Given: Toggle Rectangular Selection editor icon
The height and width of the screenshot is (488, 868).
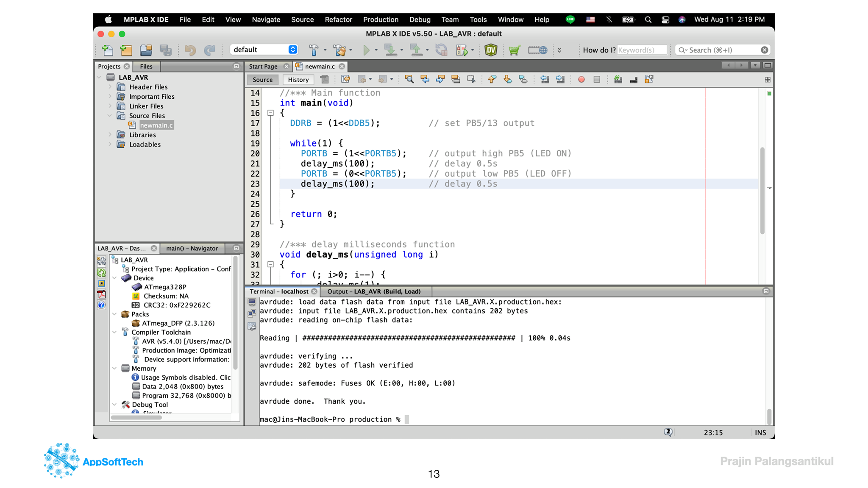Looking at the screenshot, I should click(471, 79).
